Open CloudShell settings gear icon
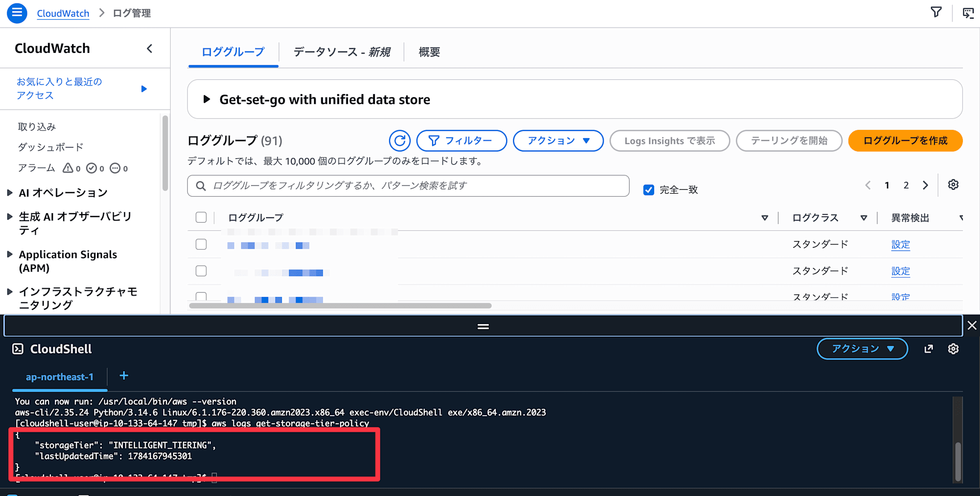The width and height of the screenshot is (980, 496). [x=953, y=349]
